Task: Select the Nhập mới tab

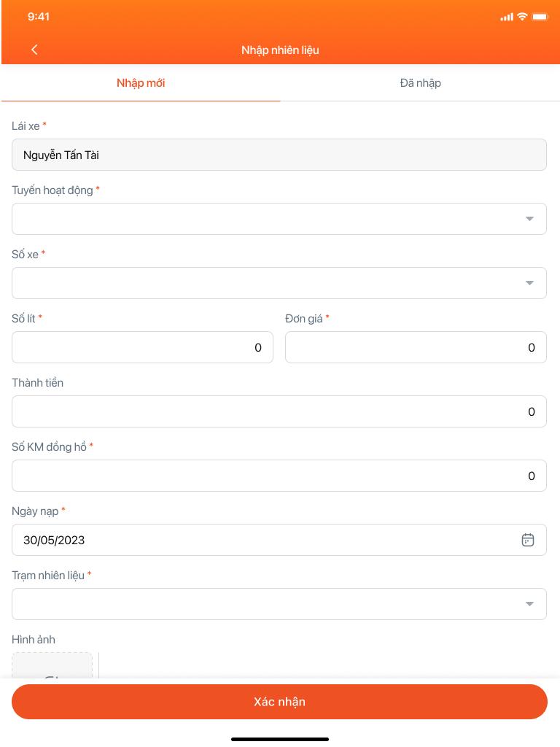Action: [x=141, y=83]
